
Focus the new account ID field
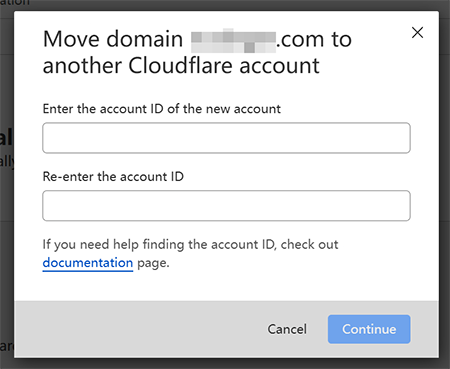pyautogui.click(x=226, y=138)
